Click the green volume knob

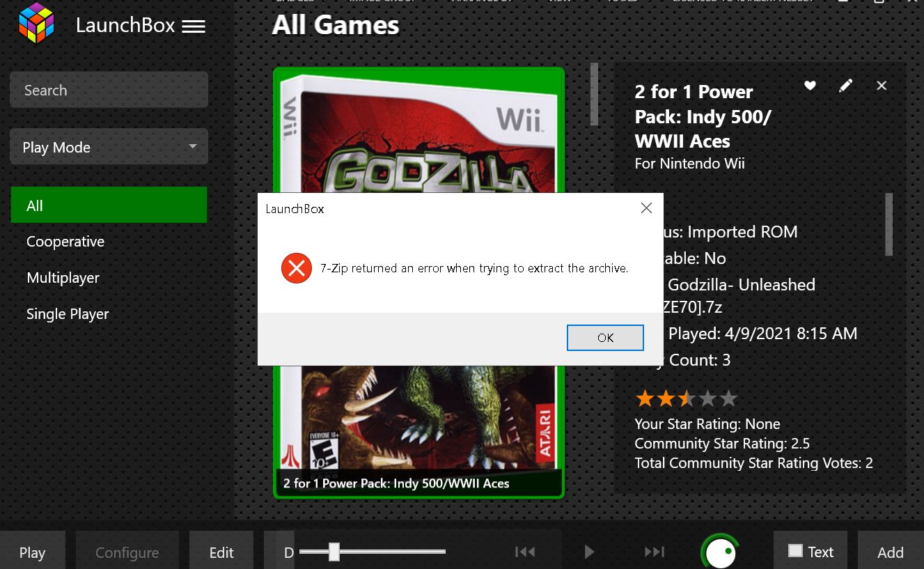point(720,552)
